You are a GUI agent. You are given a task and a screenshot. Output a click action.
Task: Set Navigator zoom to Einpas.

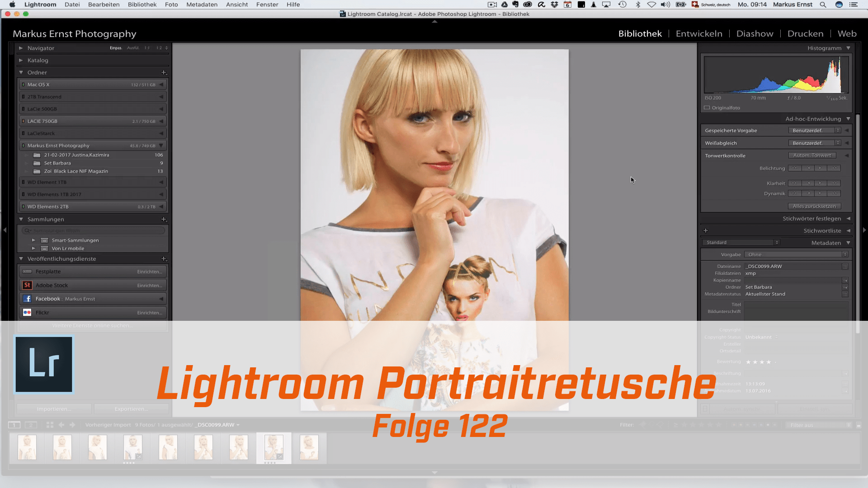pyautogui.click(x=116, y=48)
